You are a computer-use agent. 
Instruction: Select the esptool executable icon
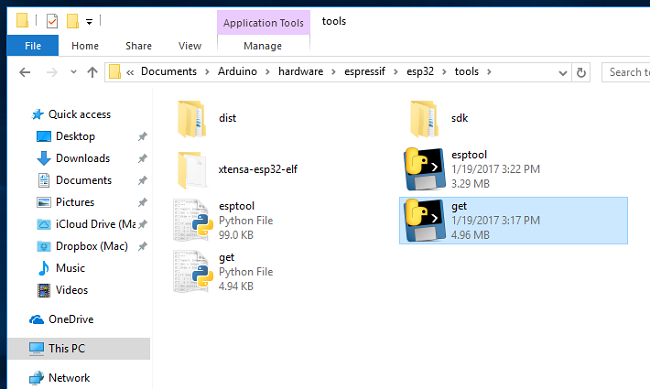pyautogui.click(x=424, y=169)
